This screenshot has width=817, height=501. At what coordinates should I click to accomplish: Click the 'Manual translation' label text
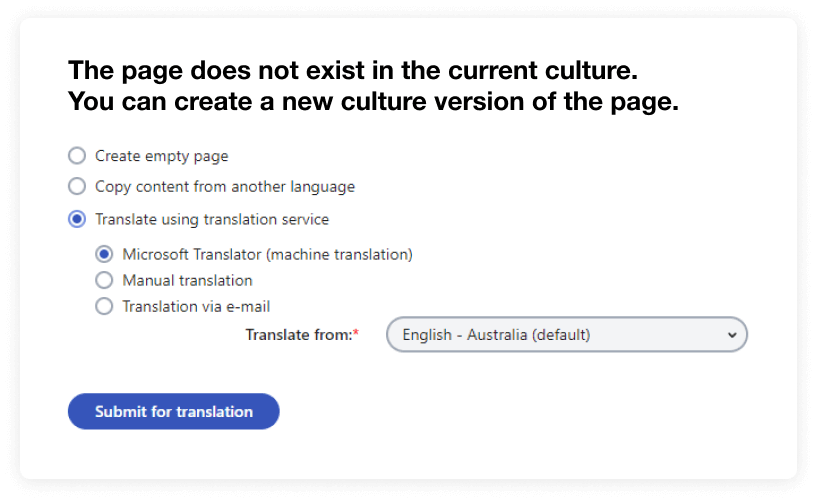(x=187, y=280)
